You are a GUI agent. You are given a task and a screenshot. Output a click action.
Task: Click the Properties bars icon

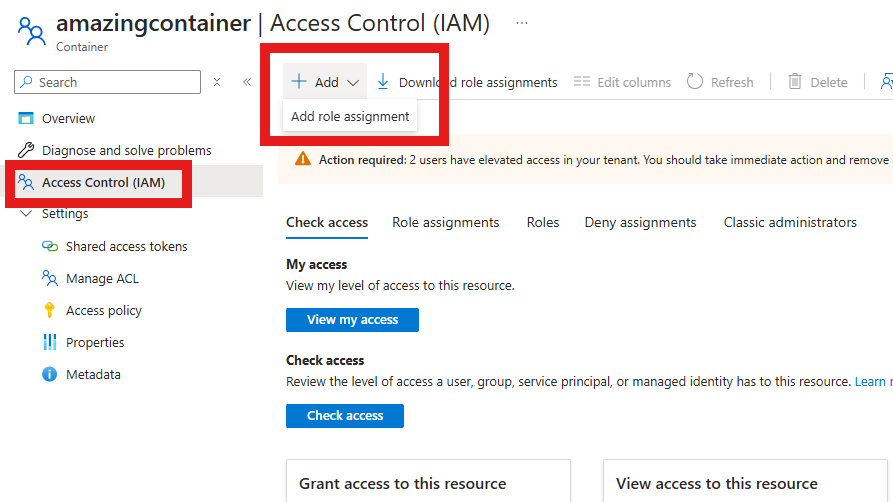(x=50, y=342)
